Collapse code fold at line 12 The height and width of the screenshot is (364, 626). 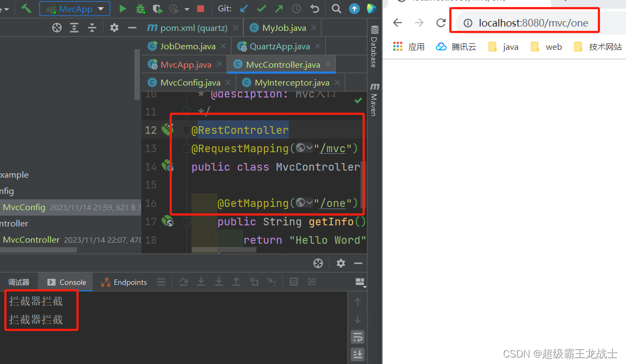186,129
